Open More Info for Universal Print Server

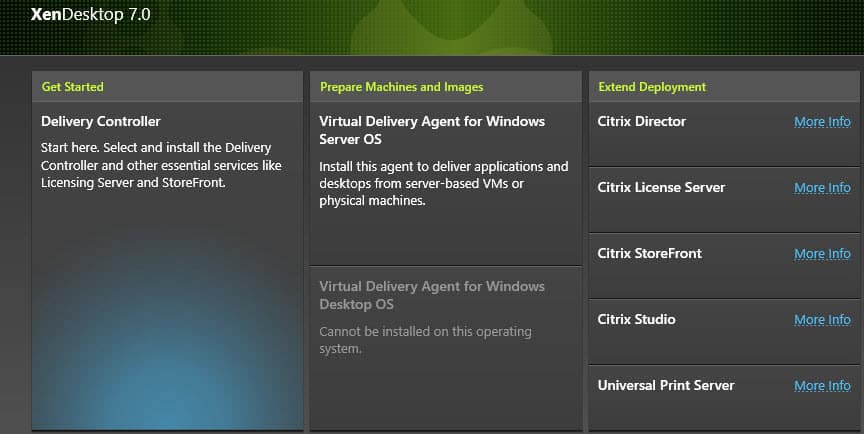pos(822,386)
